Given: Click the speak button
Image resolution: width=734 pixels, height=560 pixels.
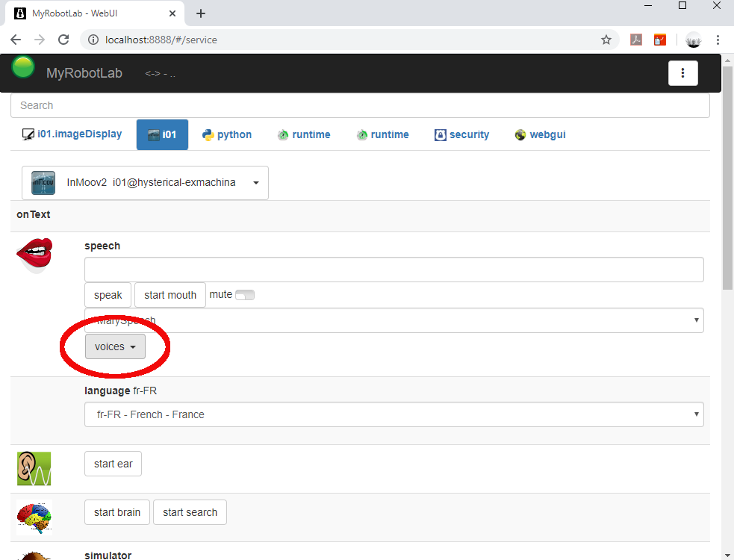Looking at the screenshot, I should tap(108, 295).
